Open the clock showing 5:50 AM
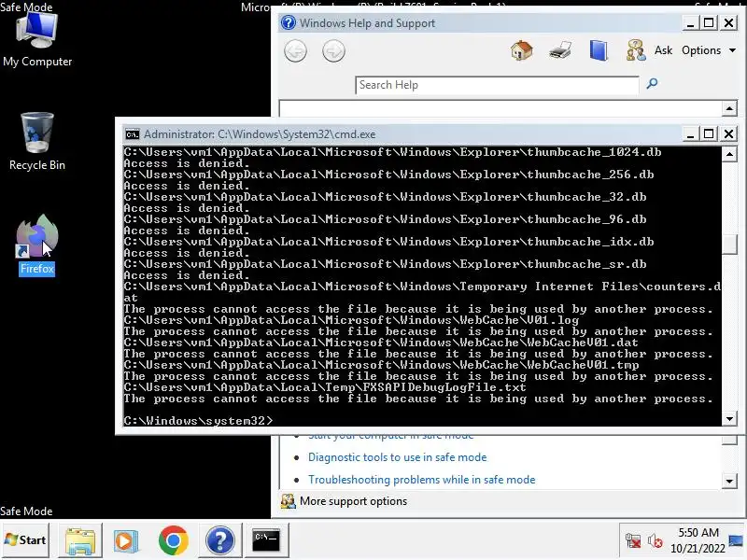 click(x=698, y=540)
